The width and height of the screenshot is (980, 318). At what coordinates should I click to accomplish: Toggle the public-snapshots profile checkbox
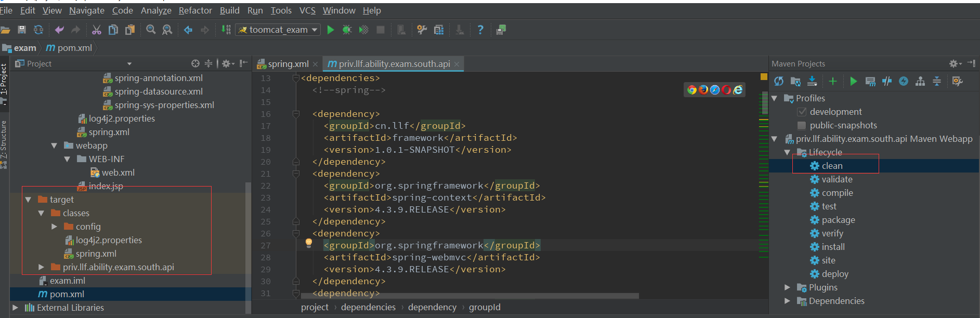point(802,125)
